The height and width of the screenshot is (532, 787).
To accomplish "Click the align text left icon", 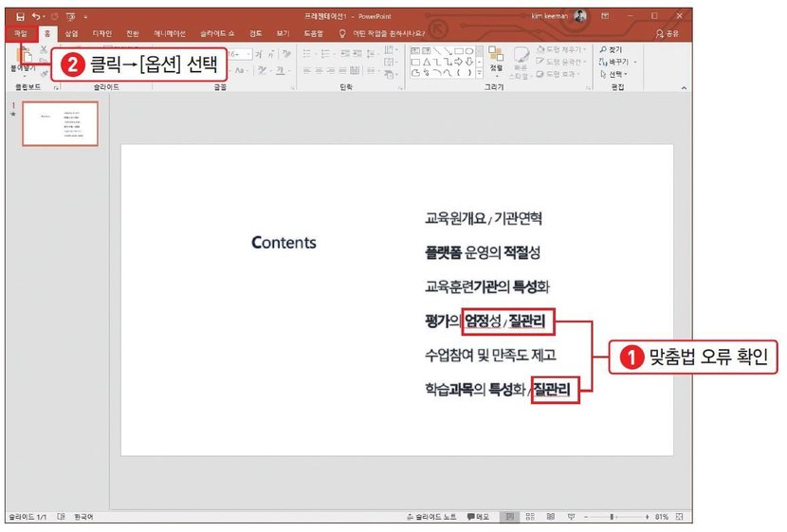I will 307,71.
